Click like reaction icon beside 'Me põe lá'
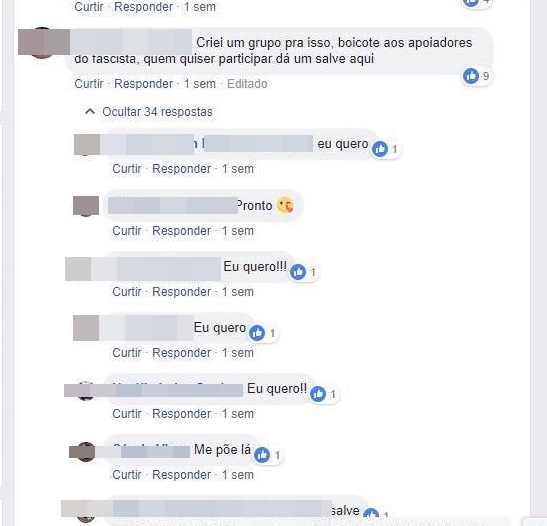The width and height of the screenshot is (547, 526). tap(262, 455)
